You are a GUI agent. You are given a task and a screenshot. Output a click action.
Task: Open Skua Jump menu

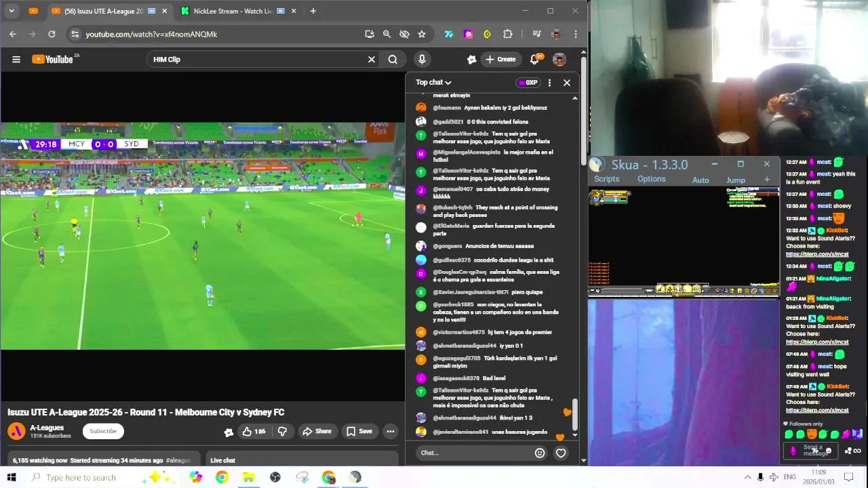736,180
